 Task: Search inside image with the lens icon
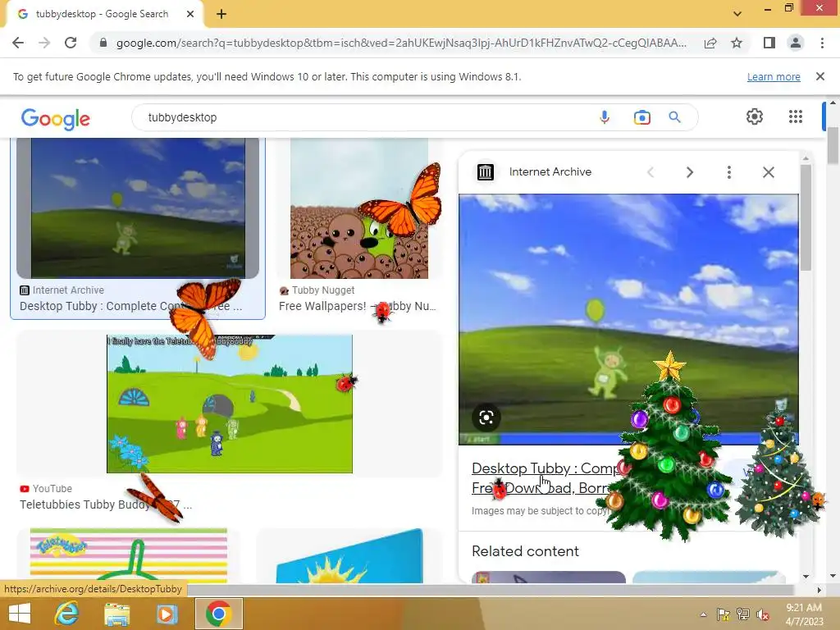pyautogui.click(x=486, y=418)
